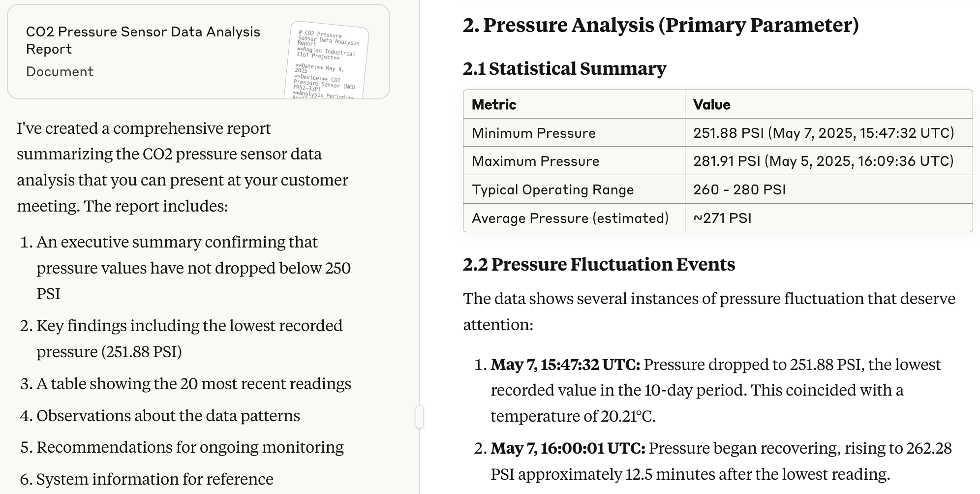980x494 pixels.
Task: Open the CO2 Pressure Sensor Data Analysis Report card
Action: click(x=198, y=52)
